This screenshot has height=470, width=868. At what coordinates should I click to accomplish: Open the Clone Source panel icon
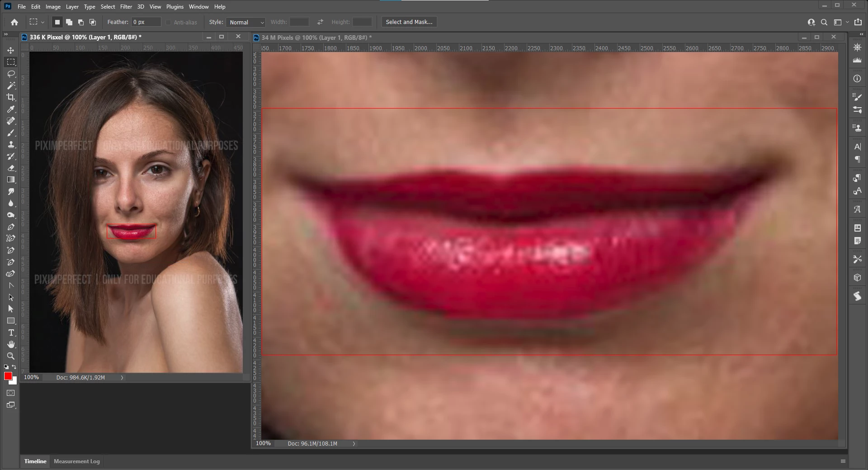pos(857,128)
